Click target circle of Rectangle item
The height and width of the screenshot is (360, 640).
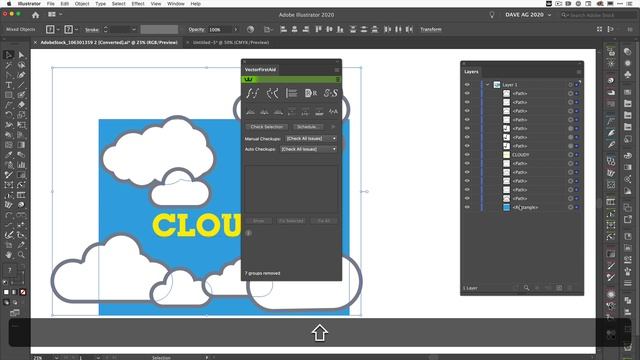(571, 207)
